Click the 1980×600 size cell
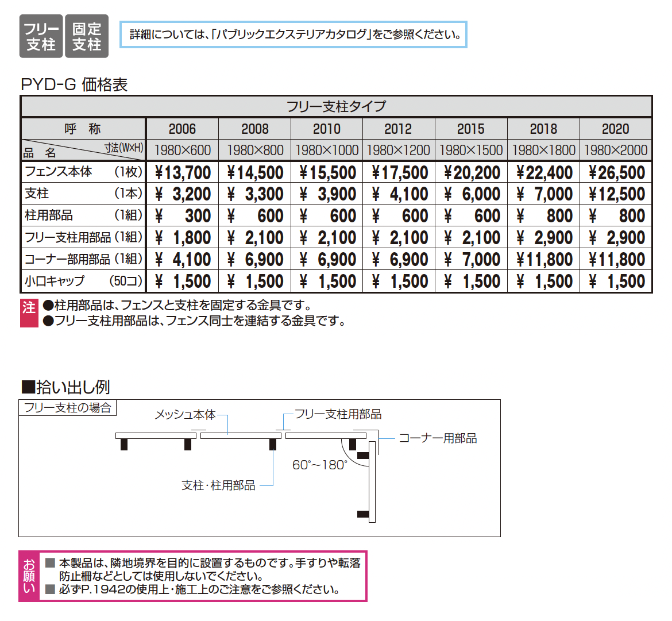672x621 pixels. 182,151
